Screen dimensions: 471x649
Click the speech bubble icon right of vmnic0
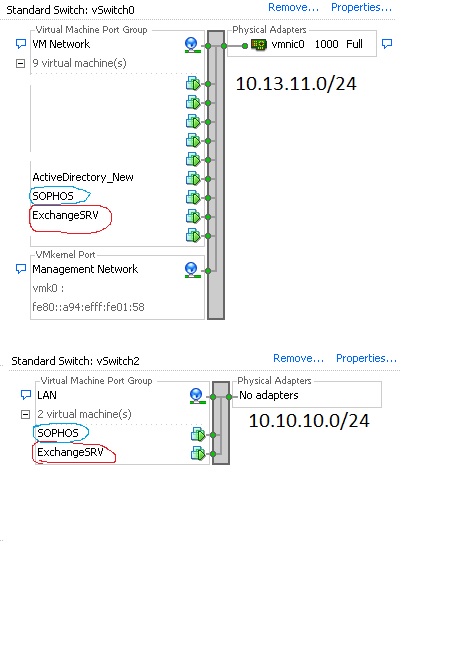click(387, 43)
